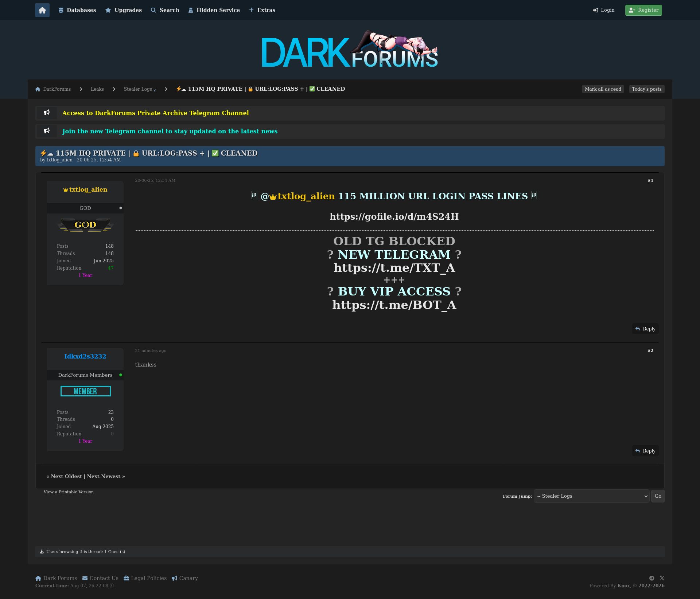The width and height of the screenshot is (700, 599).
Task: Click the 'Jun 2025' joined date
Action: [x=104, y=261]
